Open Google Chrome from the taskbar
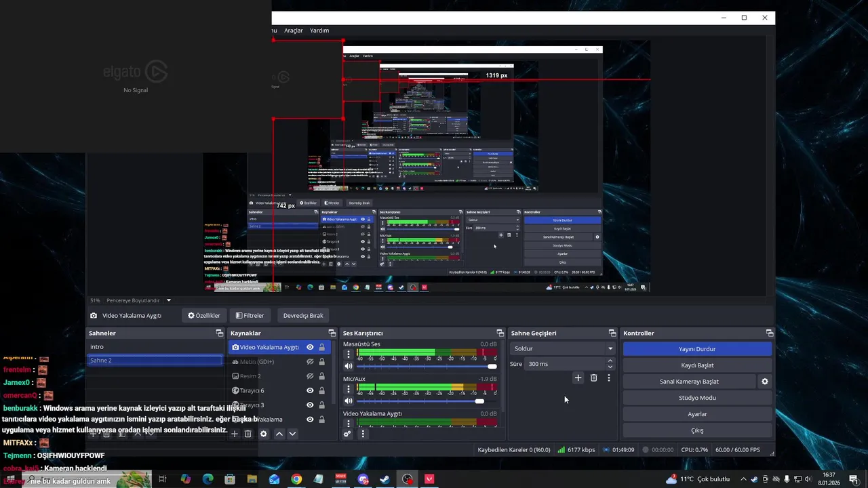This screenshot has width=868, height=488. tap(296, 479)
